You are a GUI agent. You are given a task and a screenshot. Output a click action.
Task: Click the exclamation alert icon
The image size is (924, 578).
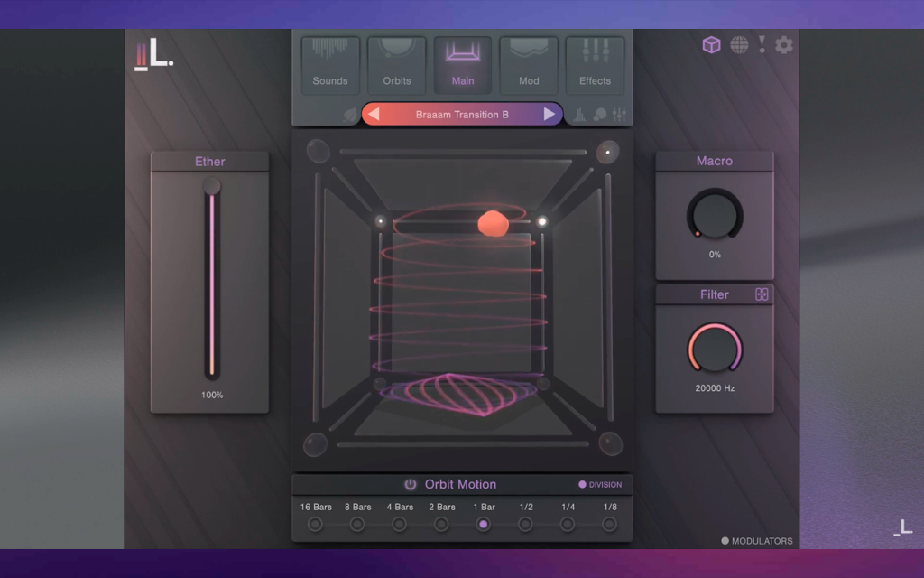762,45
